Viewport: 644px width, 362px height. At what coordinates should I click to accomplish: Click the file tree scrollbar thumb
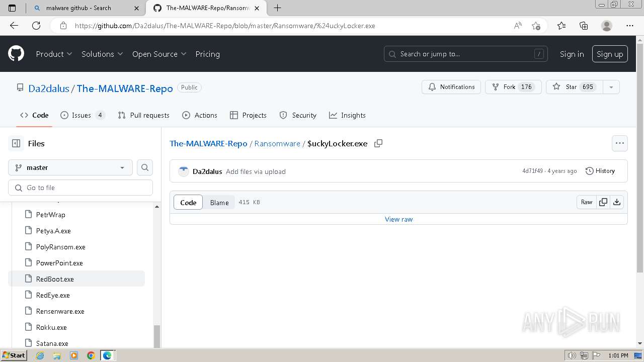[x=156, y=336]
